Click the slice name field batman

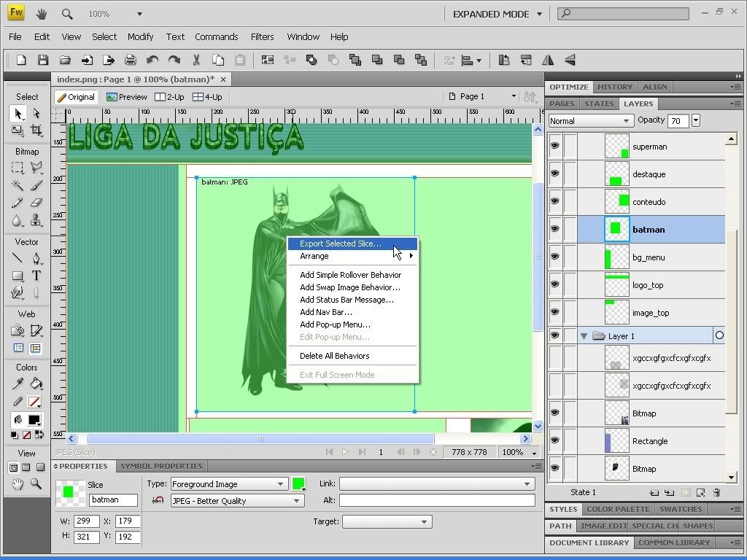pos(113,499)
